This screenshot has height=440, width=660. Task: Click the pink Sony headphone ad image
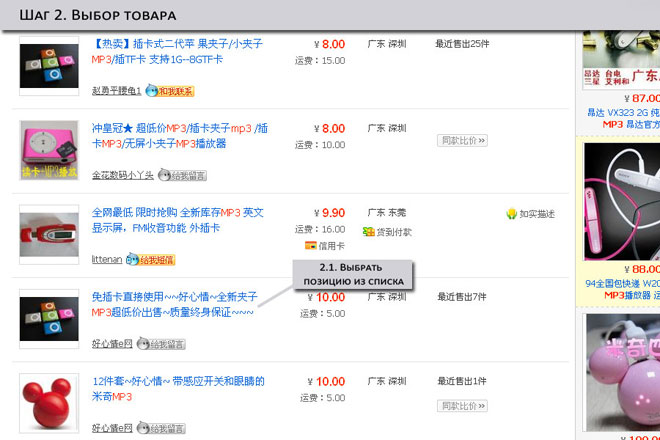point(622,202)
